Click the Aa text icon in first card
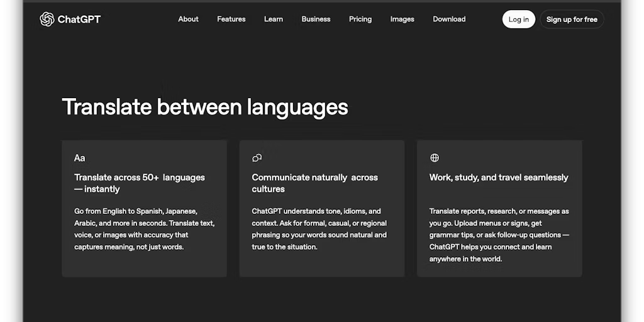Screen dimensions: 644x322 [x=79, y=158]
